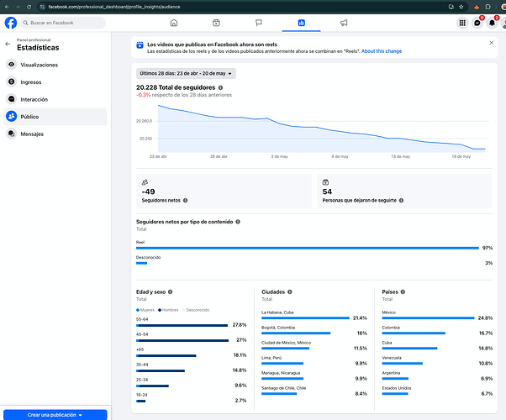
Task: Toggle the Mujeres legend item
Action: point(145,310)
